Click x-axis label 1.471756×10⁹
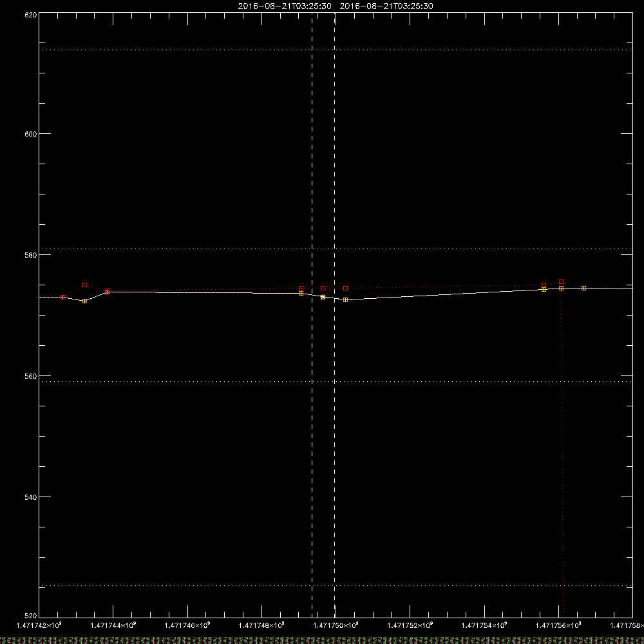Screen dimensions: 644x644 pos(558,625)
